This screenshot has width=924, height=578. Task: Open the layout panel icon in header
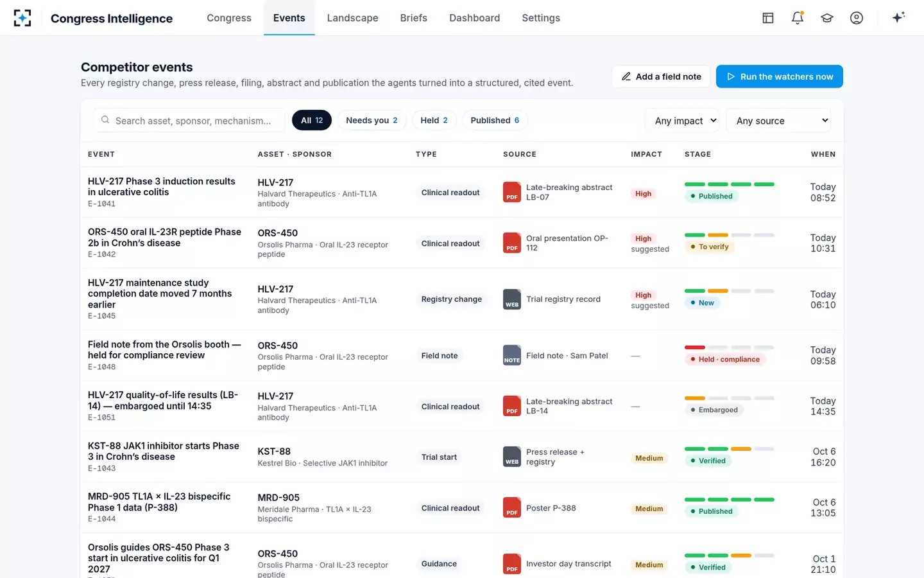(x=768, y=18)
